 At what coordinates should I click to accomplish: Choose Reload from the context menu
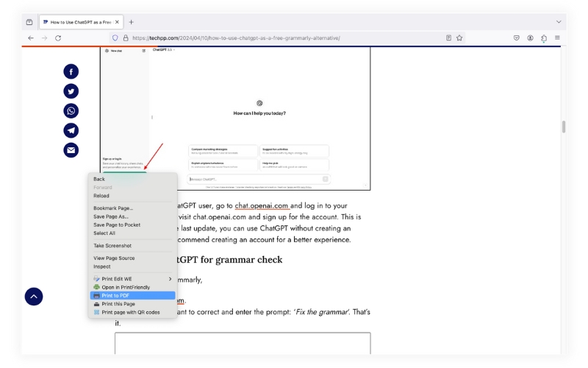132,196
